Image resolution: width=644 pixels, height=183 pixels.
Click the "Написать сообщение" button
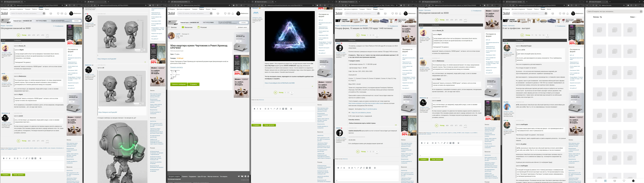click(179, 84)
